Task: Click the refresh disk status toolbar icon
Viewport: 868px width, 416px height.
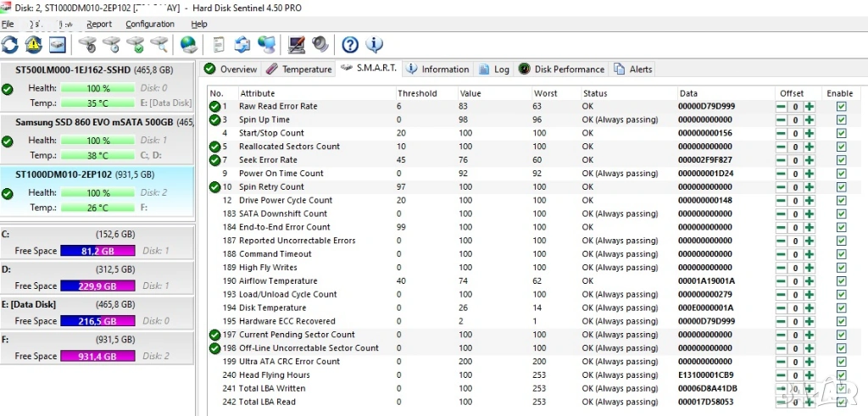Action: pyautogui.click(x=10, y=45)
